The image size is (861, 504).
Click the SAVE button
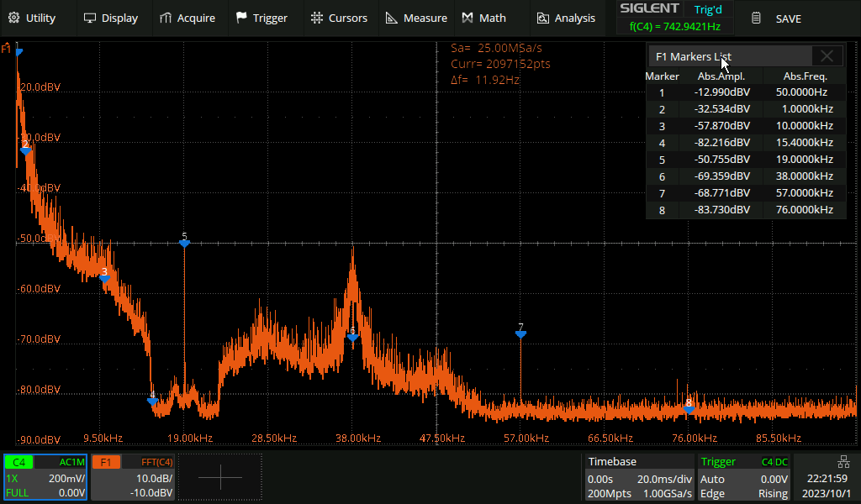click(777, 18)
